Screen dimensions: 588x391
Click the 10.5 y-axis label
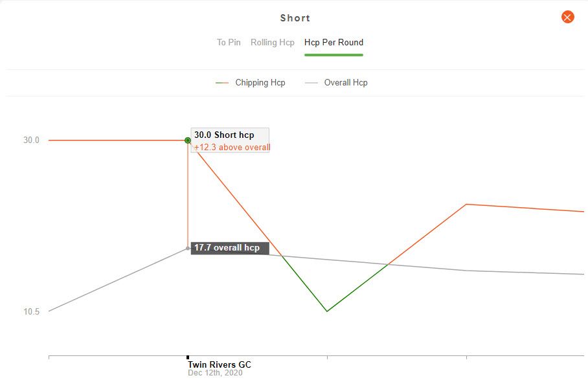(x=31, y=311)
